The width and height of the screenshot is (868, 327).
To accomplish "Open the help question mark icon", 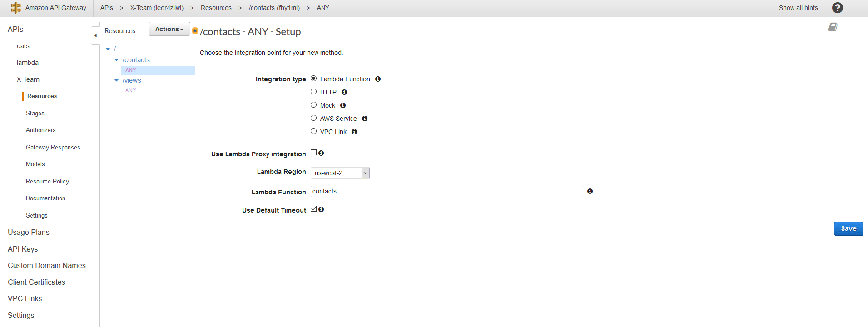I will [x=838, y=8].
